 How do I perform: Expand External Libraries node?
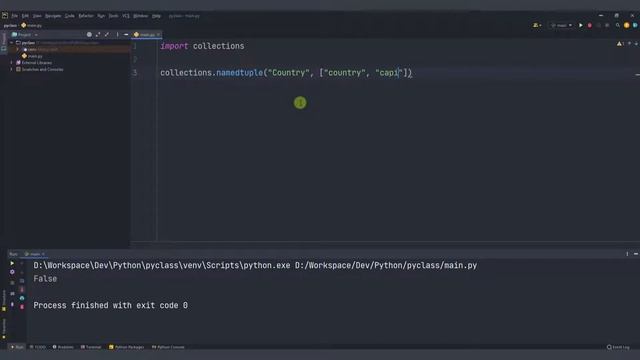11,62
